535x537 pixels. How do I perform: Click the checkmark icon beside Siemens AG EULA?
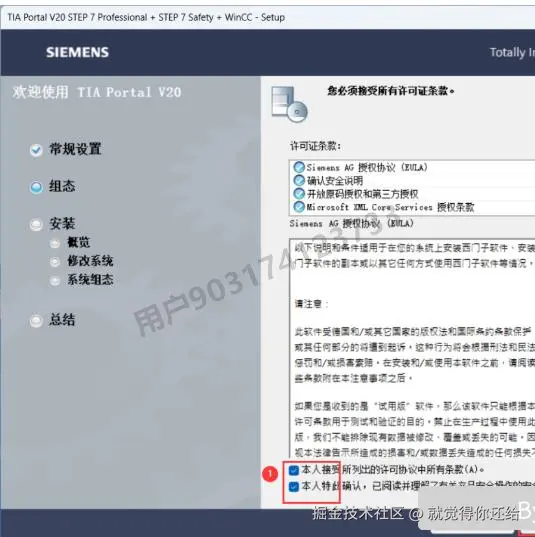299,167
